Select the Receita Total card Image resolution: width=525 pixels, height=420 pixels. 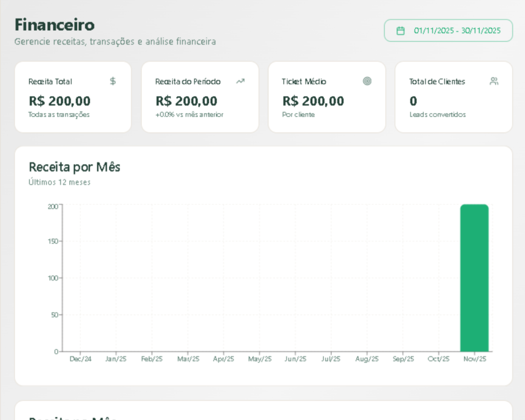[x=73, y=97]
